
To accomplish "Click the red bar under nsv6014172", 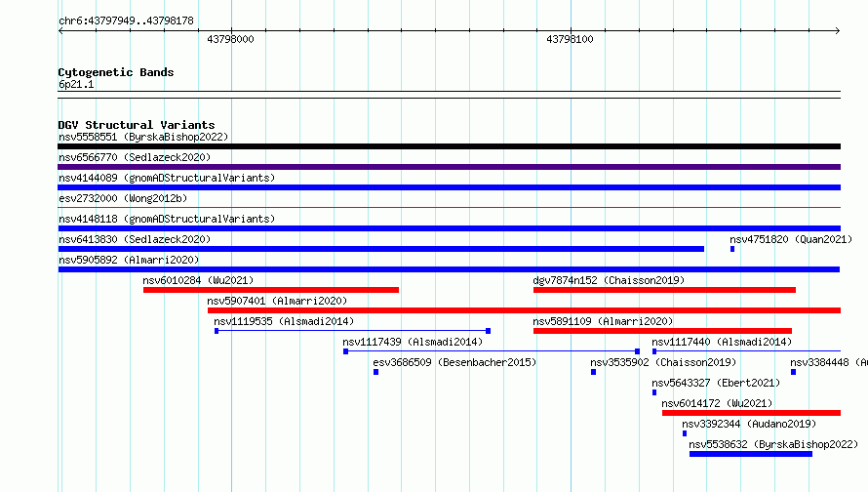I will (751, 413).
